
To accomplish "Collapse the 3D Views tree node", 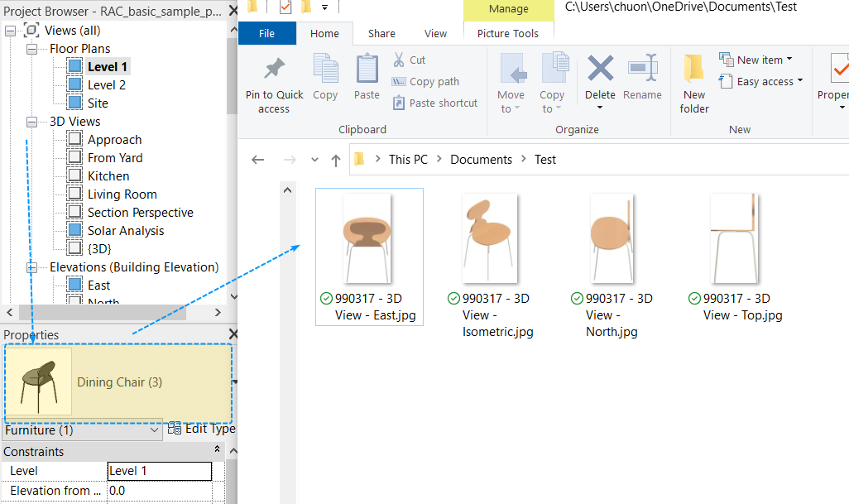I will (x=32, y=122).
